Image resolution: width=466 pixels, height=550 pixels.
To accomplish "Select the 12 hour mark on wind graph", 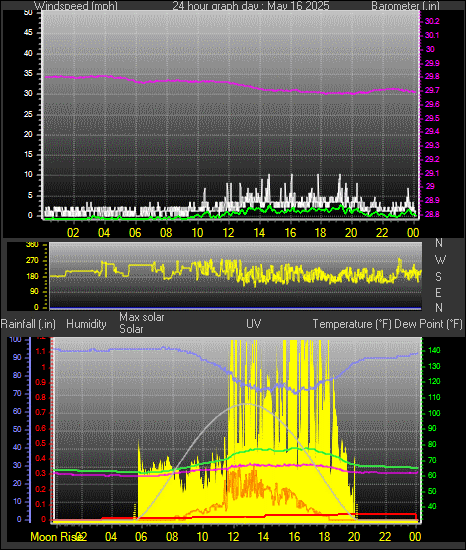I will click(228, 232).
